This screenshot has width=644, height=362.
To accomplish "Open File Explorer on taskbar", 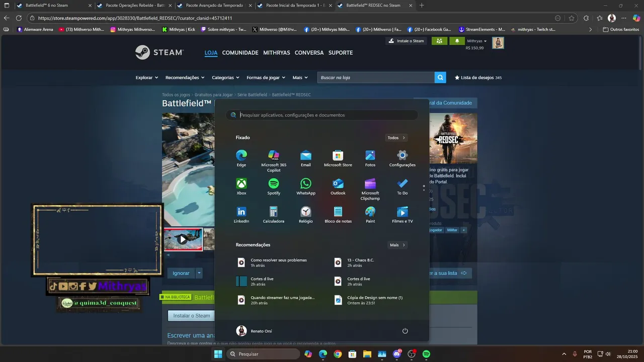I will (x=367, y=354).
